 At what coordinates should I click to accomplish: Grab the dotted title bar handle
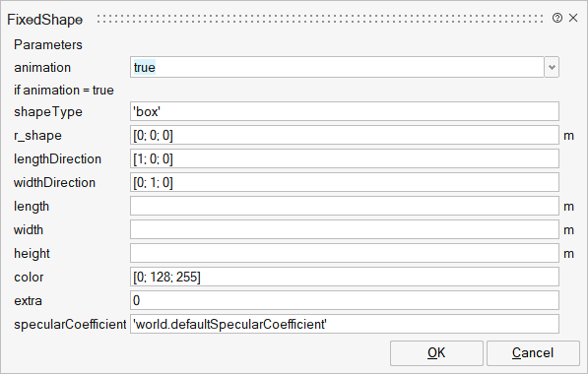[x=320, y=19]
